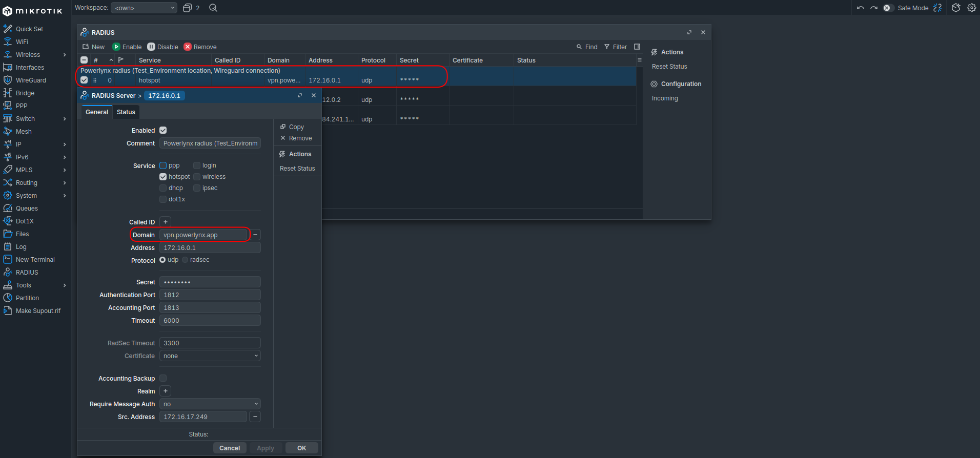Open the Filter tool in RADIUS table
This screenshot has height=458, width=980.
(x=616, y=47)
